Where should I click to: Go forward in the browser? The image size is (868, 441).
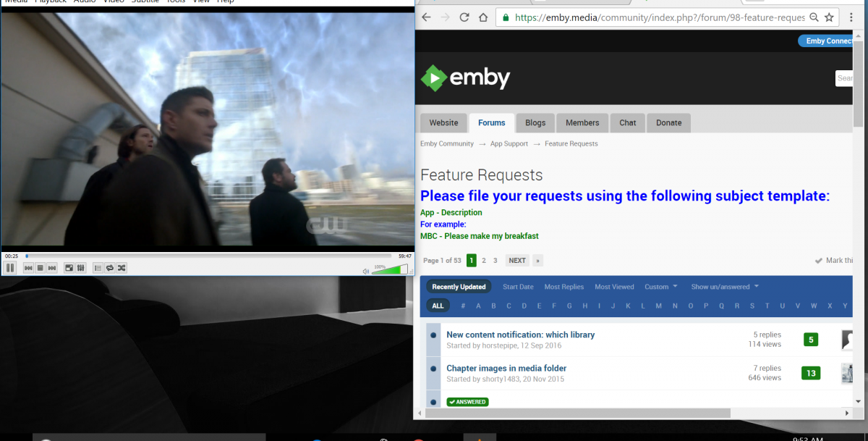(x=445, y=17)
